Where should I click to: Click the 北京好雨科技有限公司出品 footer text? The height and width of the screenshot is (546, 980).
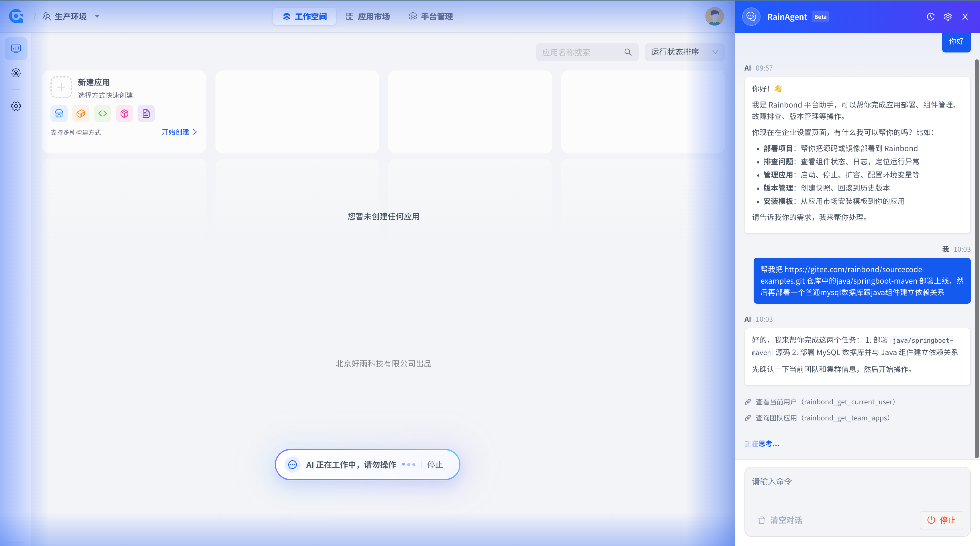(x=383, y=364)
